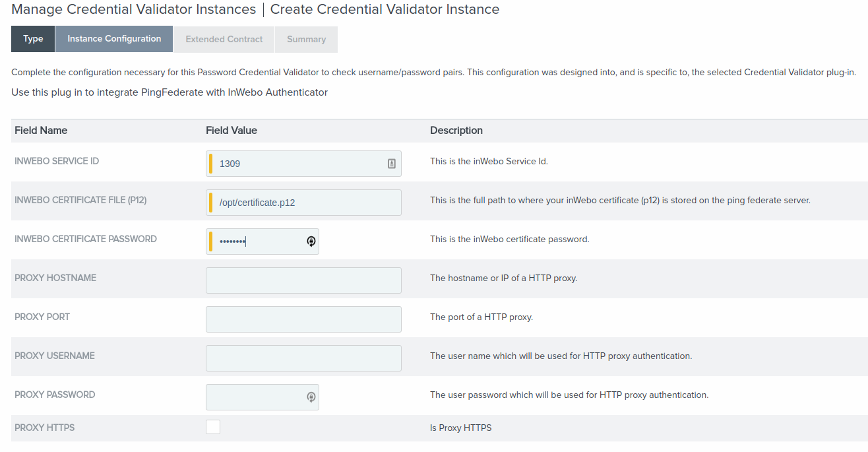Click into the Proxy Hostname field
868x452 pixels.
pos(303,280)
